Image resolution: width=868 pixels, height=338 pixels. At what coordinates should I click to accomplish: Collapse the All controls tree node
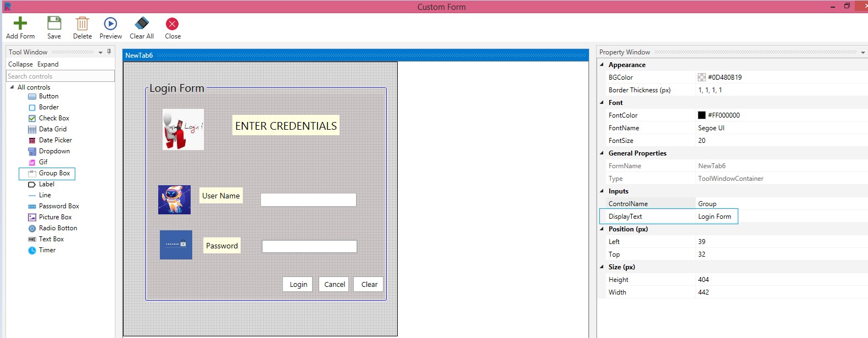point(12,87)
